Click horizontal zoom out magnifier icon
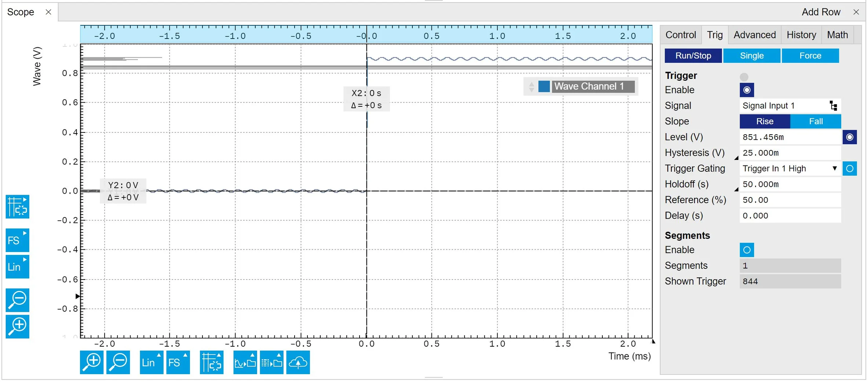This screenshot has height=387, width=868. [x=118, y=362]
